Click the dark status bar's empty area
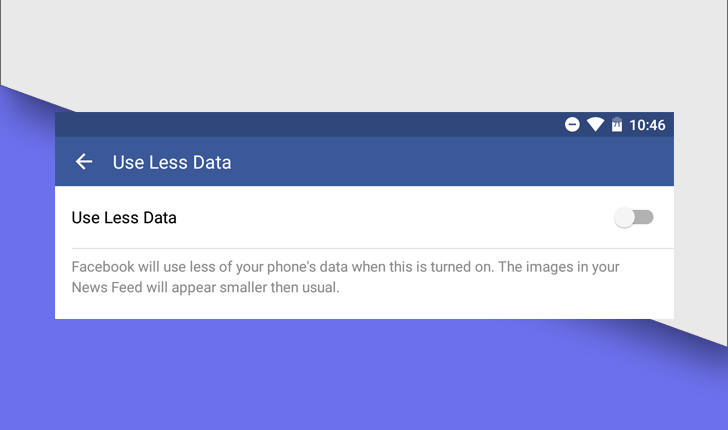 [300, 125]
